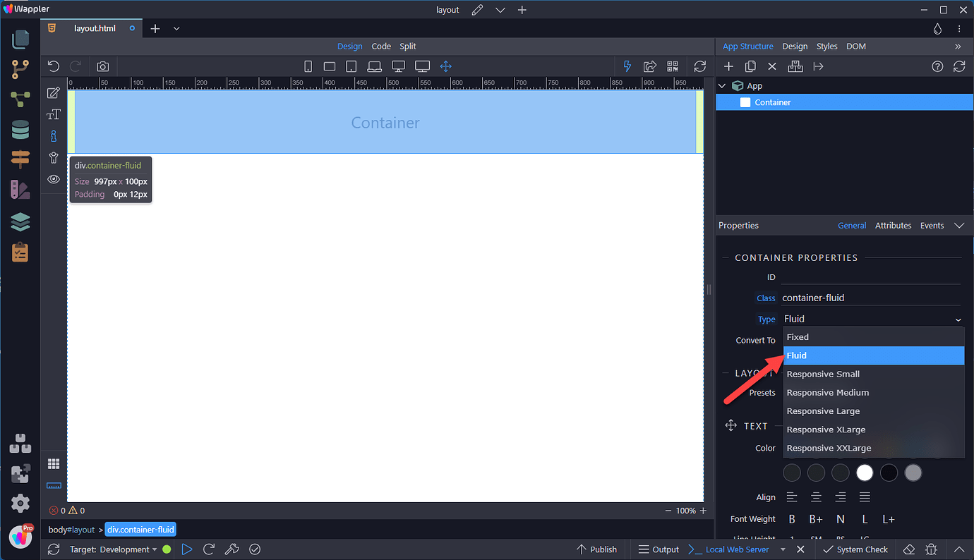The image size is (974, 560).
Task: Expand the App tree item in App Structure
Action: pos(721,85)
